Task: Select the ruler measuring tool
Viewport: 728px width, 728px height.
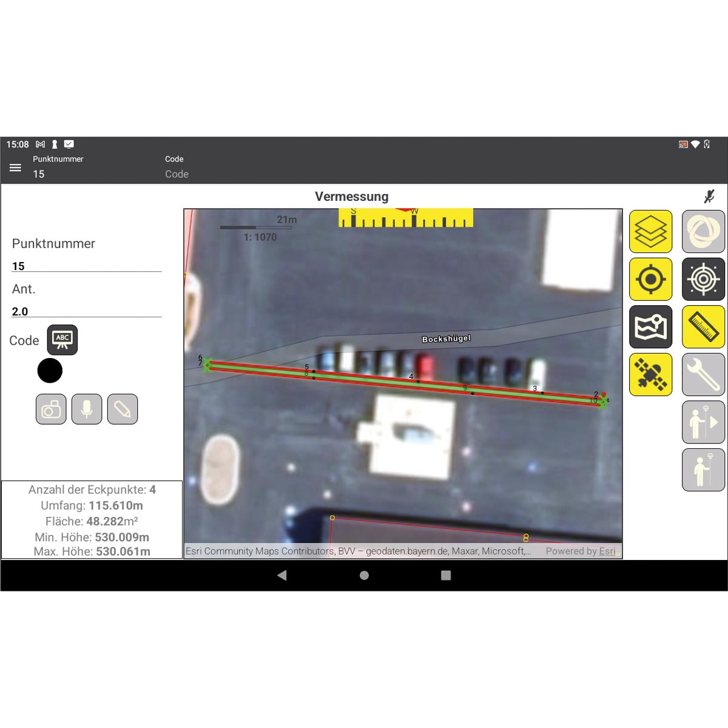Action: click(703, 327)
